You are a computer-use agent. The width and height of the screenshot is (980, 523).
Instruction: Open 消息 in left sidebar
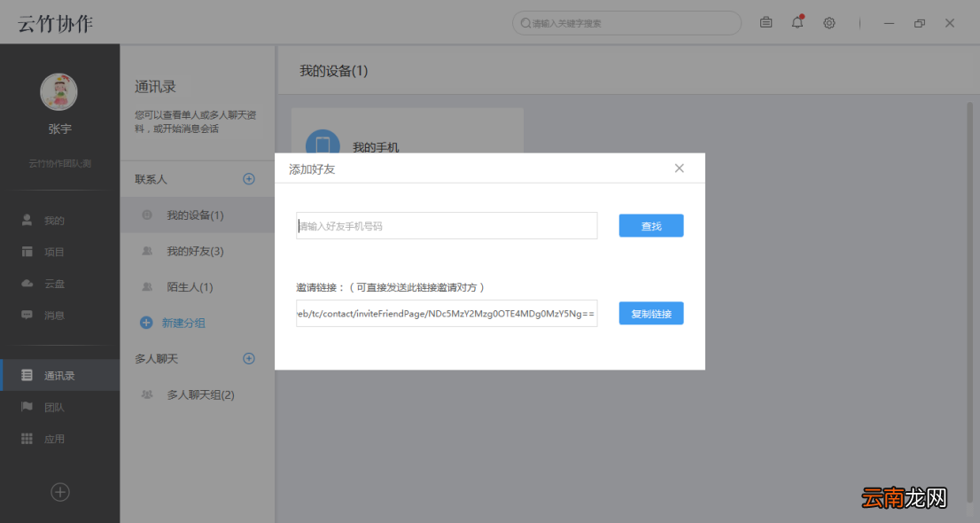tap(60, 316)
